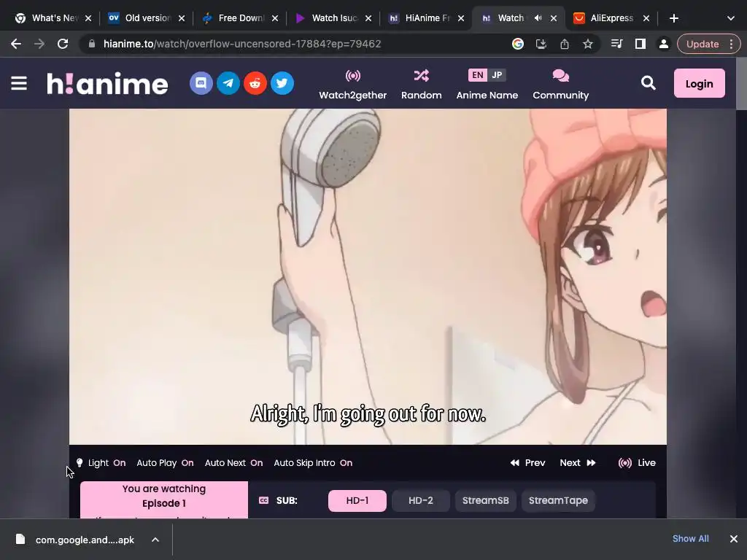Go back in browser history

pos(16,44)
